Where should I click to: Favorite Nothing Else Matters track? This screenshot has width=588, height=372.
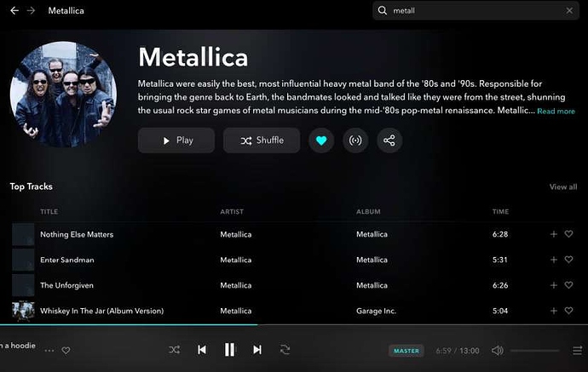(x=568, y=234)
